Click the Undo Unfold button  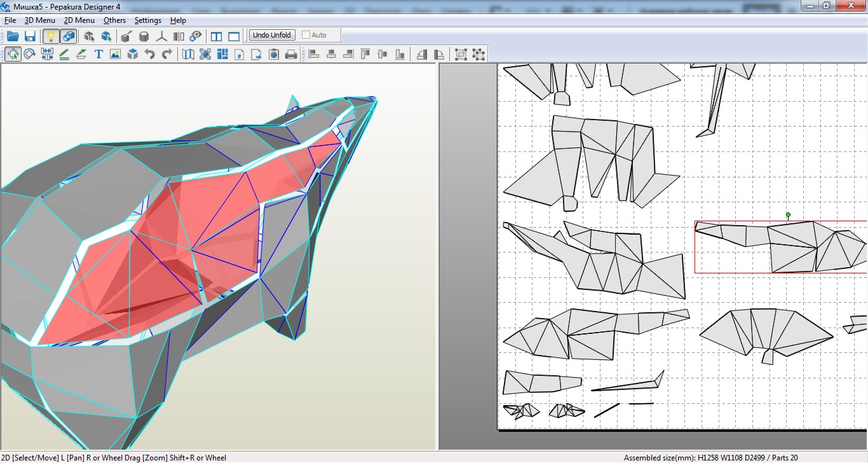[272, 35]
